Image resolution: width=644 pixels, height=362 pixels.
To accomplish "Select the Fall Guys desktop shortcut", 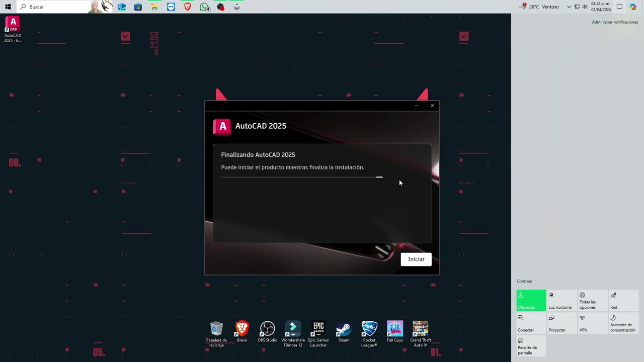I will pyautogui.click(x=395, y=332).
